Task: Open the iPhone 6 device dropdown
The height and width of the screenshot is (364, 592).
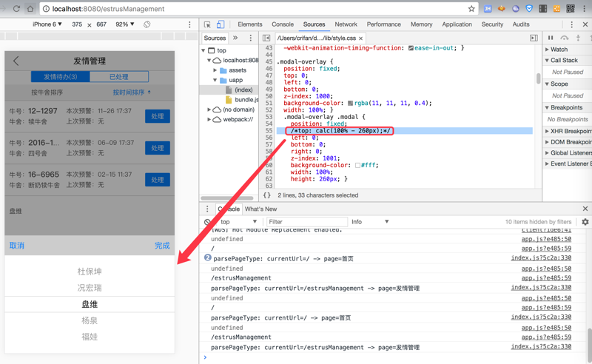Action: tap(47, 24)
